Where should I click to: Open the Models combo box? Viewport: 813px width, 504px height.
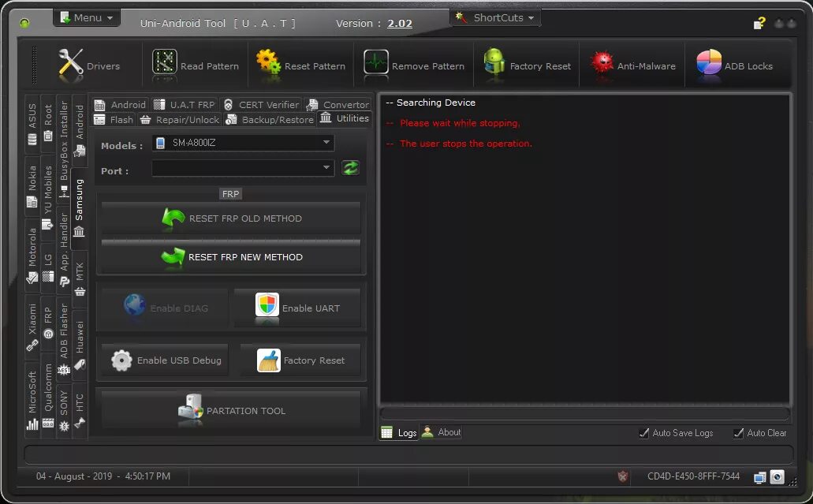tap(243, 143)
